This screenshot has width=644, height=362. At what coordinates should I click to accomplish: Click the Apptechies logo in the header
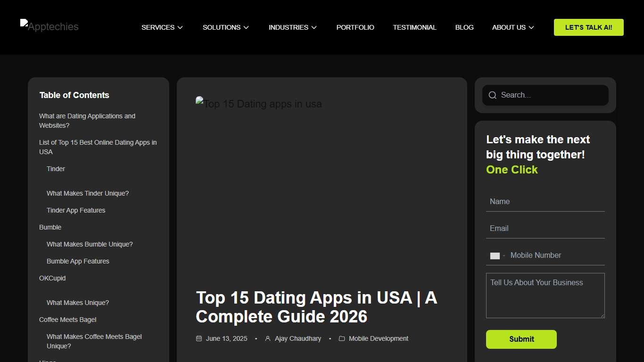49,26
